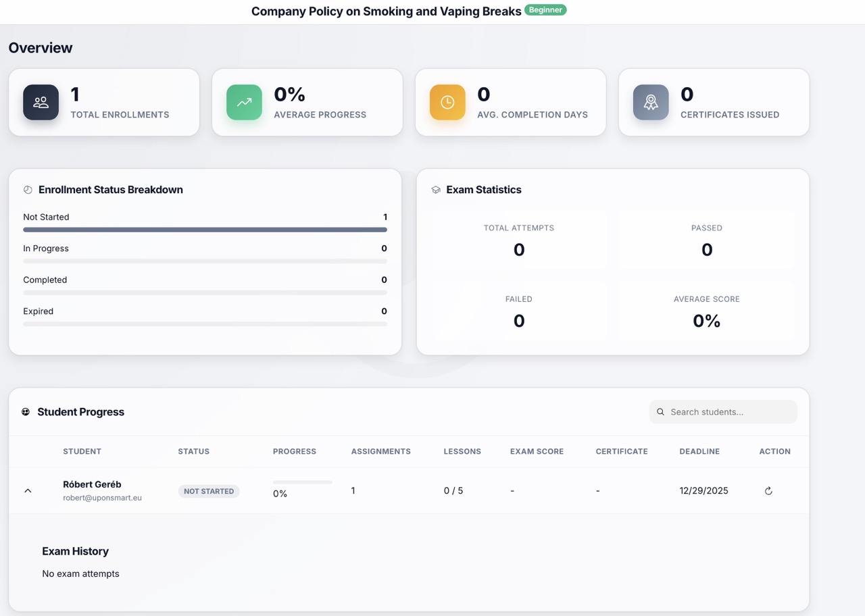
Task: Click the refresh action icon in Róbert's row
Action: 768,491
